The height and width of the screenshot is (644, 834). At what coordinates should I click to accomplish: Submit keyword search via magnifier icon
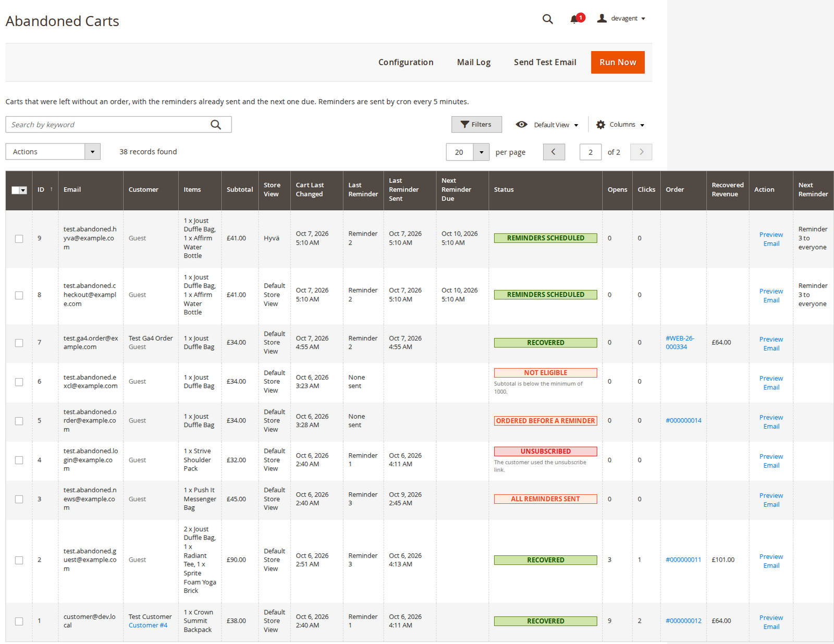tap(216, 125)
